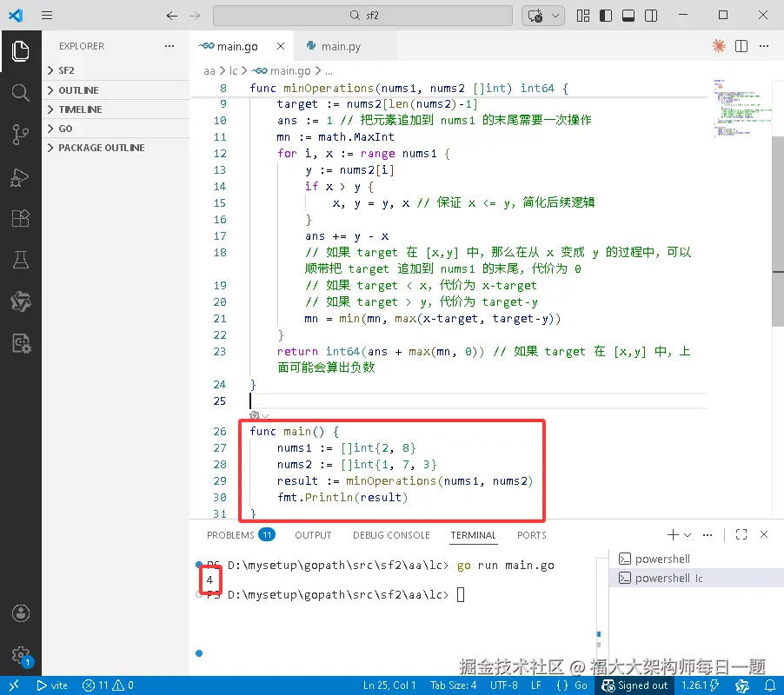Click the Signed out status item

[x=635, y=685]
